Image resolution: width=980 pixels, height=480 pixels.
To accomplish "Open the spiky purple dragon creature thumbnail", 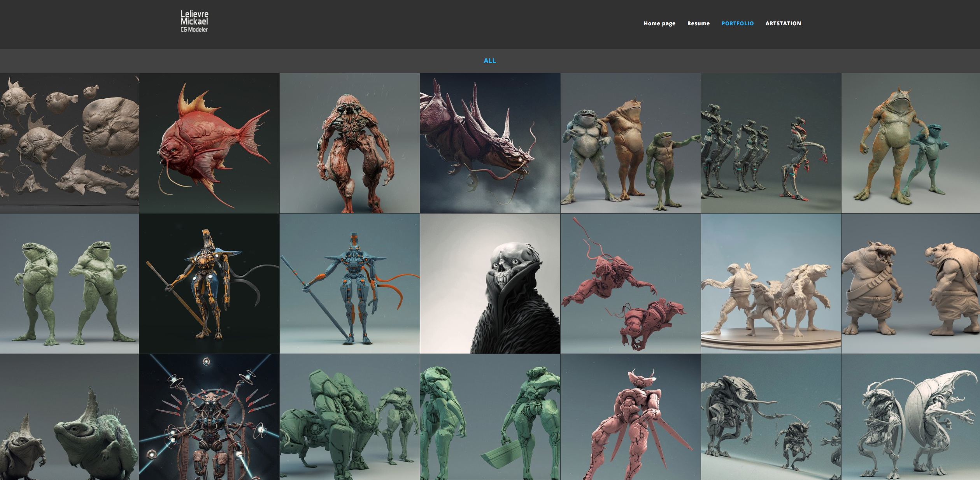I will 490,143.
